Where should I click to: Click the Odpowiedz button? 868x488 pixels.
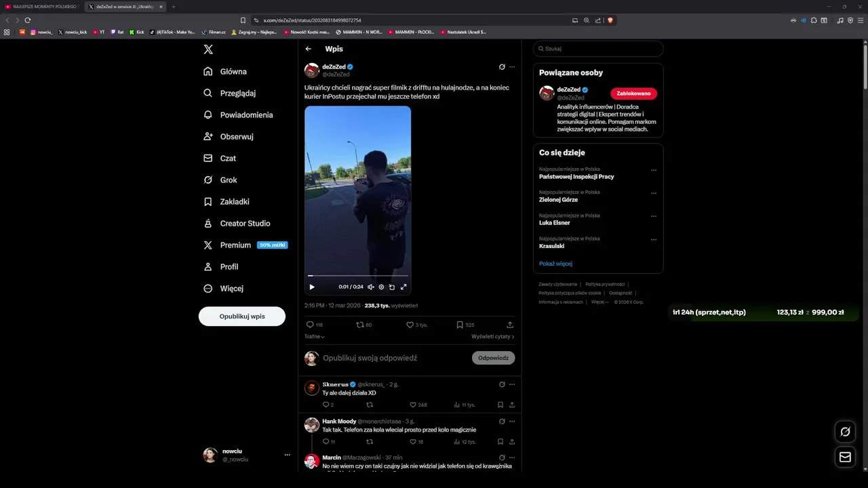tap(494, 358)
